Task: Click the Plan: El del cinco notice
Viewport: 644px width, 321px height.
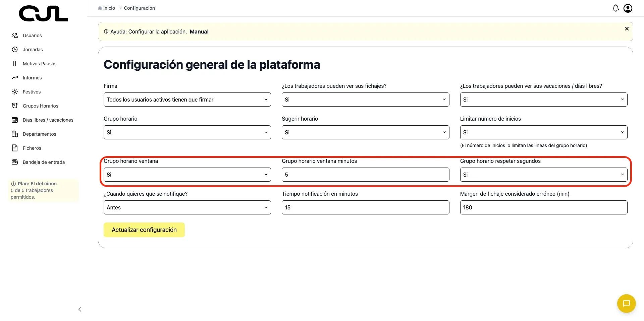Action: [43, 190]
